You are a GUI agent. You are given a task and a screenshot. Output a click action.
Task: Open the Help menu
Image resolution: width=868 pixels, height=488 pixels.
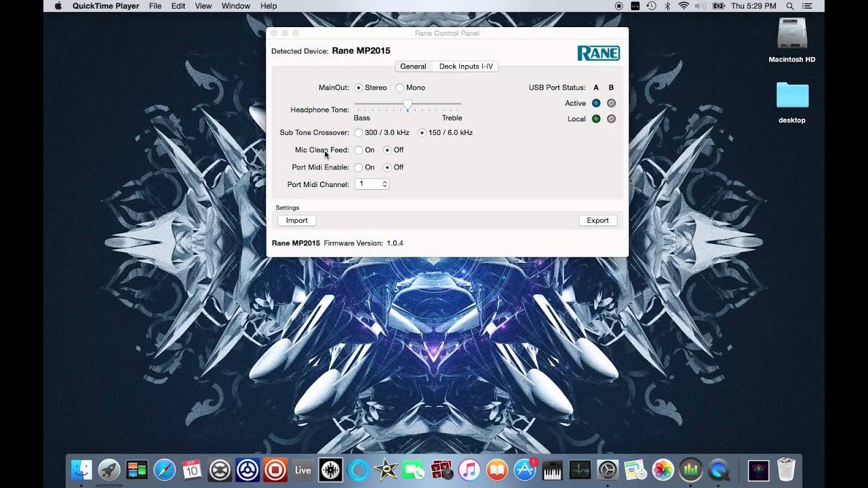[x=269, y=6]
